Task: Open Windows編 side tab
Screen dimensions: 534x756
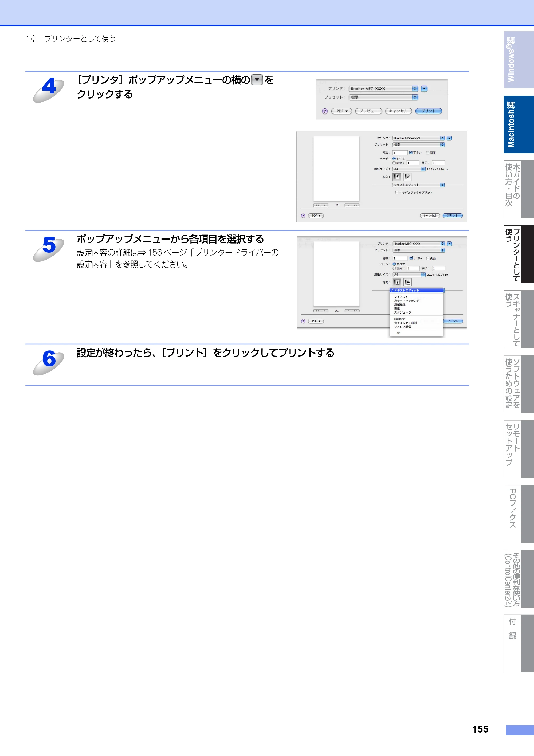Action: (519, 60)
